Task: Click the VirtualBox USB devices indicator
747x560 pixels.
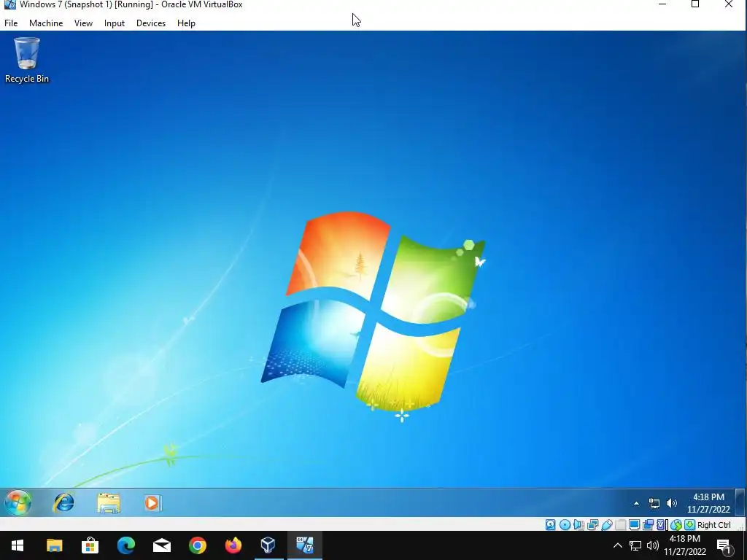Action: (x=607, y=525)
